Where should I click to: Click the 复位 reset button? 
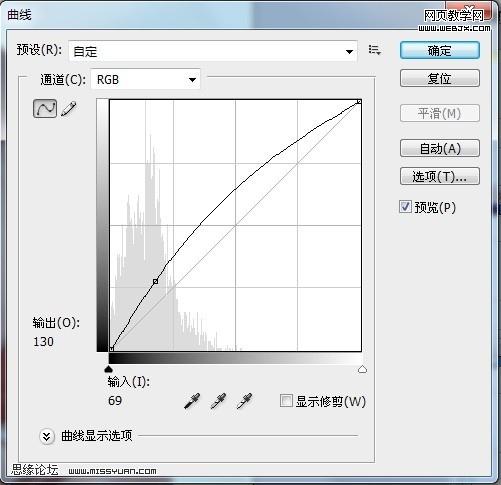[x=440, y=78]
